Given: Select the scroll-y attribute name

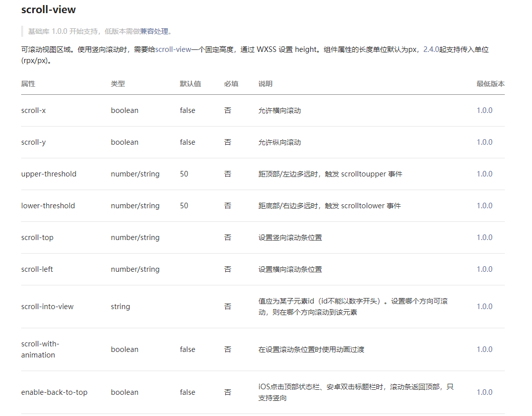Looking at the screenshot, I should click(34, 142).
